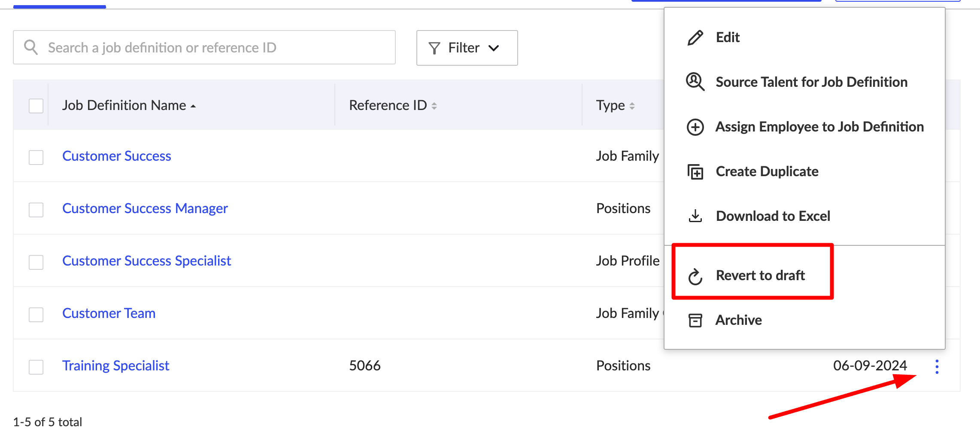Tick the Training Specialist row checkbox
The image size is (980, 446).
(x=36, y=367)
